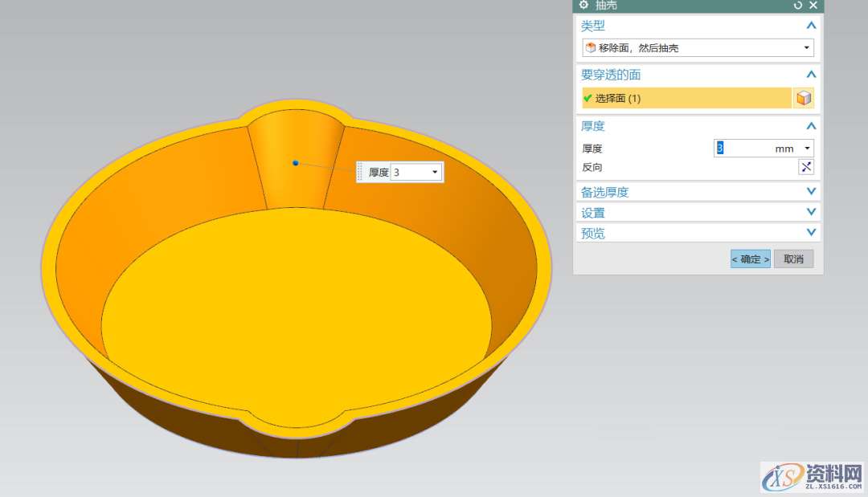Open the on-canvas 厚度 value dropdown arrow

coord(435,173)
